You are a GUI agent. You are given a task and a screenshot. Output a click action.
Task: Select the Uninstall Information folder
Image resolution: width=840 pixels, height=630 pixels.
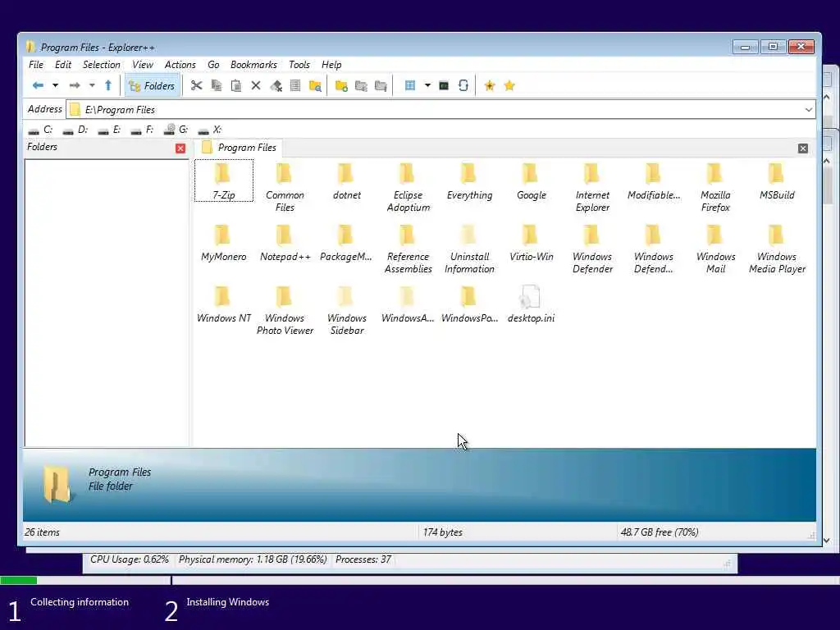coord(469,249)
